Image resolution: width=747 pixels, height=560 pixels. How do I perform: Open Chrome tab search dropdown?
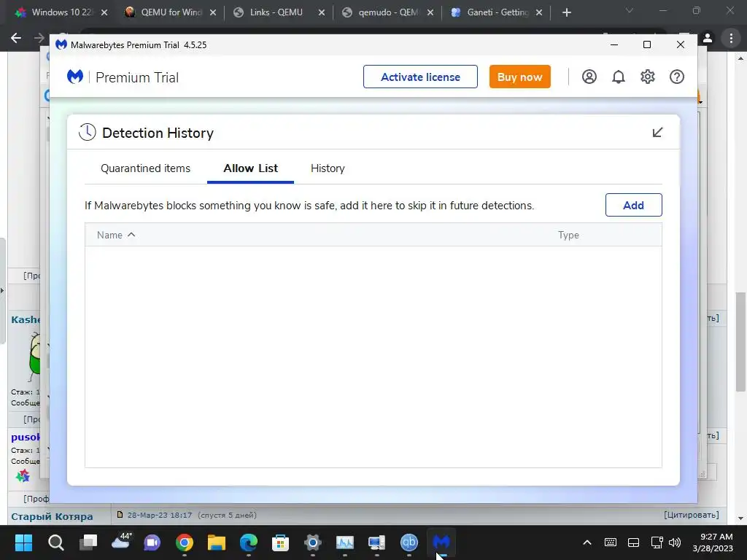(x=630, y=10)
